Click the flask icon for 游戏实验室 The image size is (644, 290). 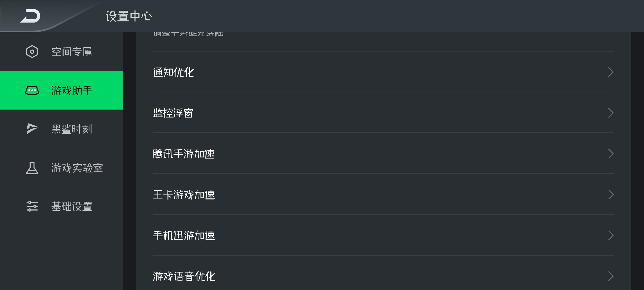coord(32,168)
